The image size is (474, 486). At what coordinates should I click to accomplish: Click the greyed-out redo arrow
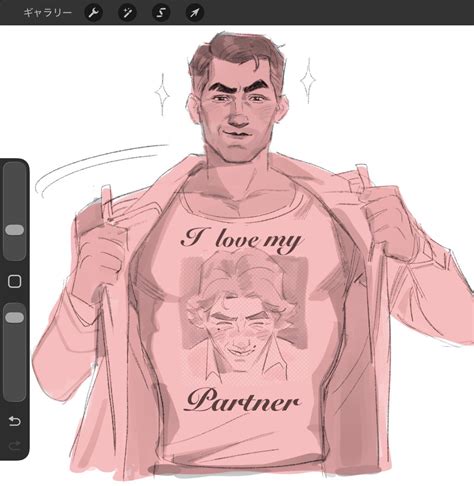click(x=14, y=445)
